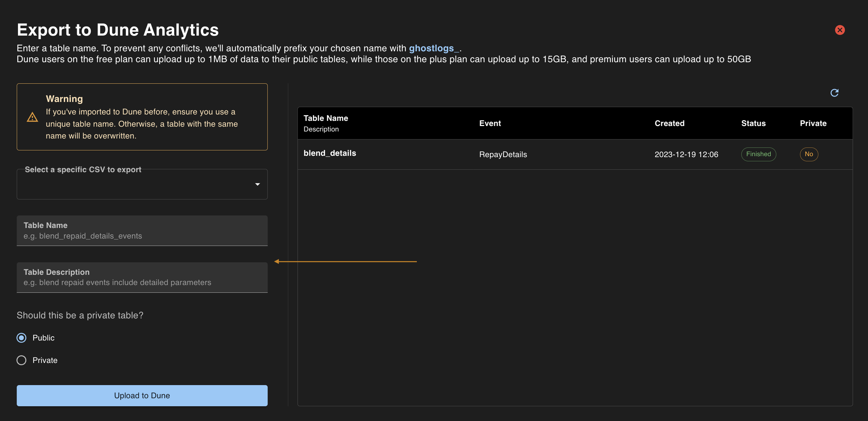
Task: Click the ghostlogs_ prefix link
Action: pos(434,48)
